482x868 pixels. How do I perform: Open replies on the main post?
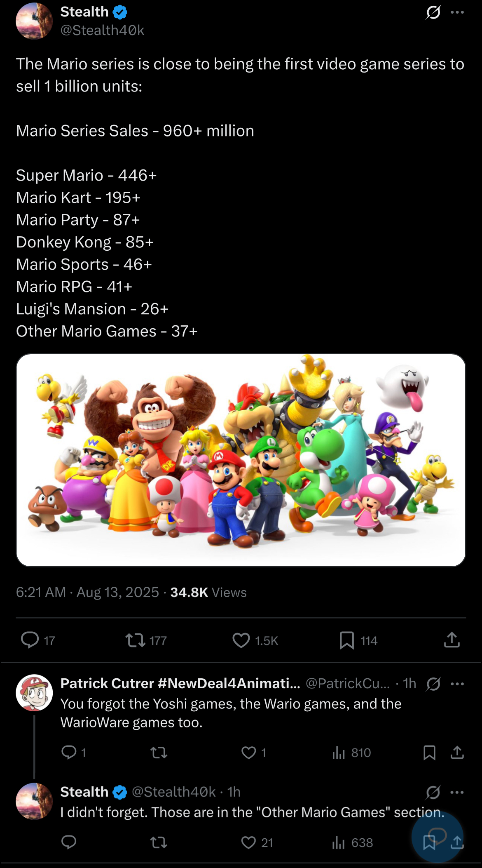(38, 640)
